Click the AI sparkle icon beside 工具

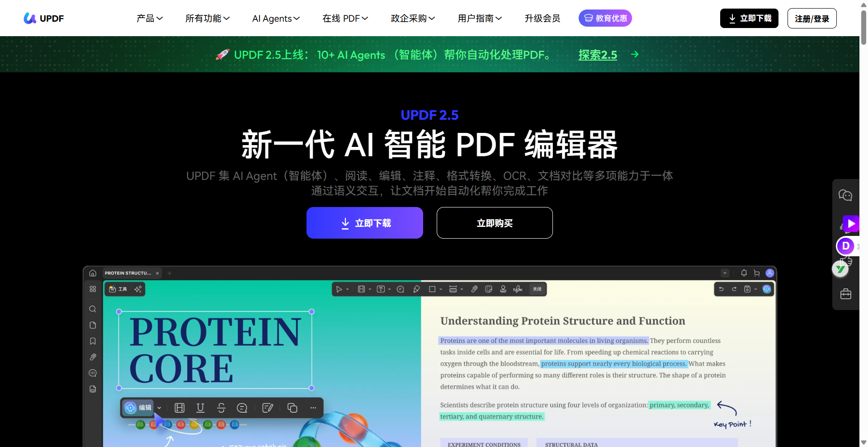[138, 289]
